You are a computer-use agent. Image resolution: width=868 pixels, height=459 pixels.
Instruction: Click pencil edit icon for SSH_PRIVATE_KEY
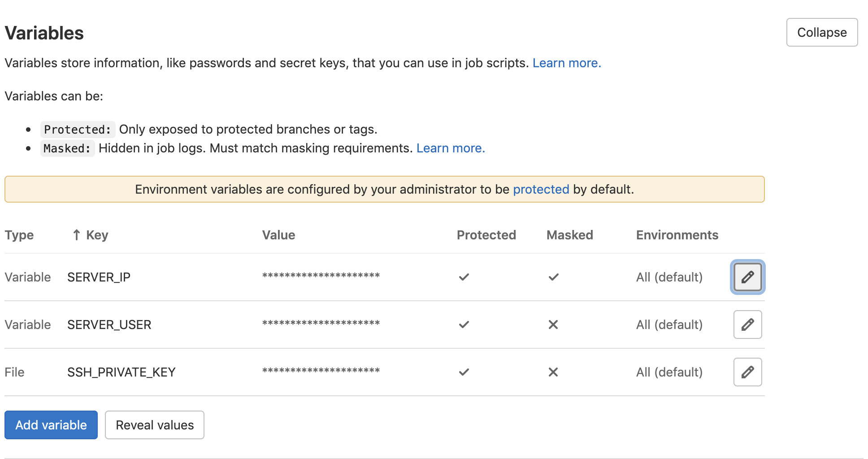pyautogui.click(x=747, y=372)
